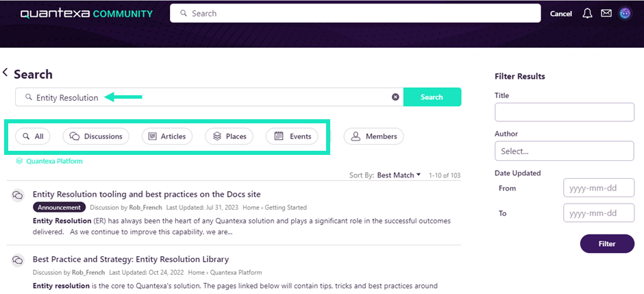Click the magnifier icon in the top search bar

[x=183, y=14]
